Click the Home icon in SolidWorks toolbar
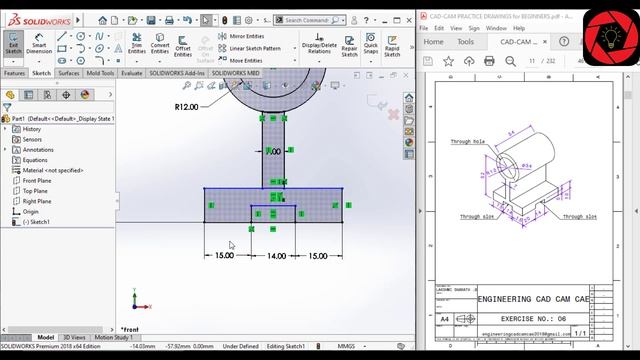 (103, 20)
